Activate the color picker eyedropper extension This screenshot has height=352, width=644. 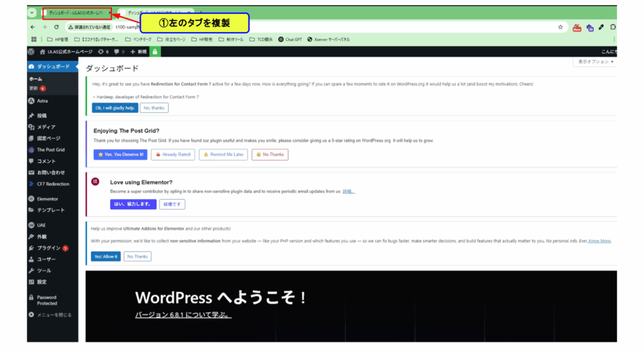601,27
